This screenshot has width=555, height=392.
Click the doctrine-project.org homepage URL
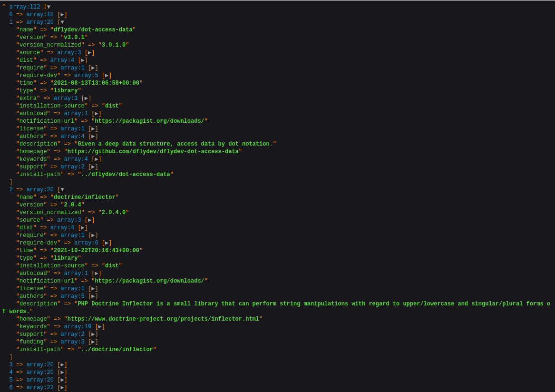(x=163, y=319)
